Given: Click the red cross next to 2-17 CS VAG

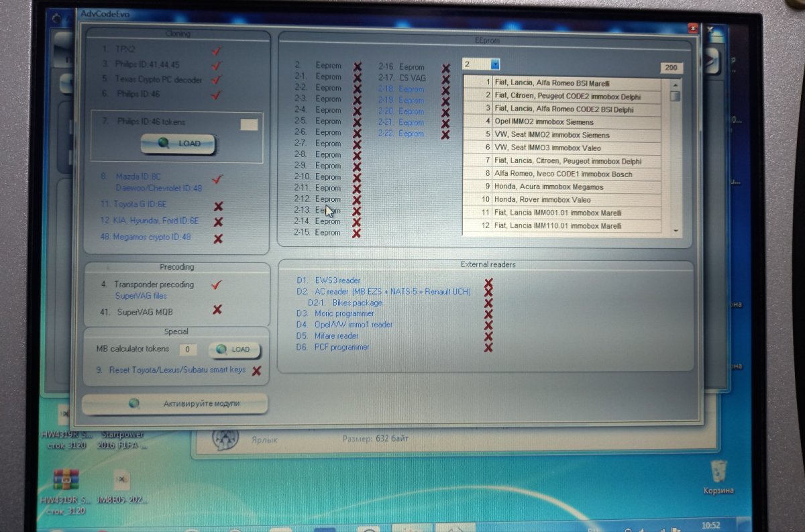Looking at the screenshot, I should click(445, 78).
